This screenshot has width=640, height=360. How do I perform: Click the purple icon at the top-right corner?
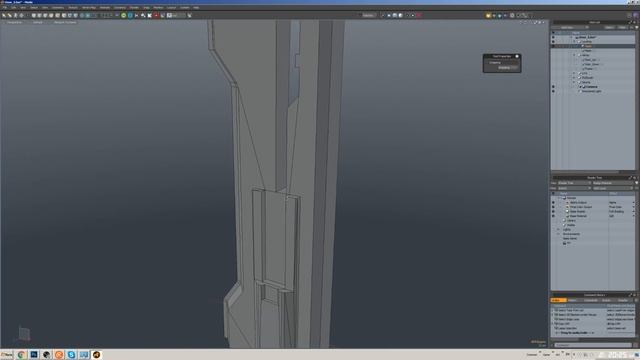coord(636,16)
